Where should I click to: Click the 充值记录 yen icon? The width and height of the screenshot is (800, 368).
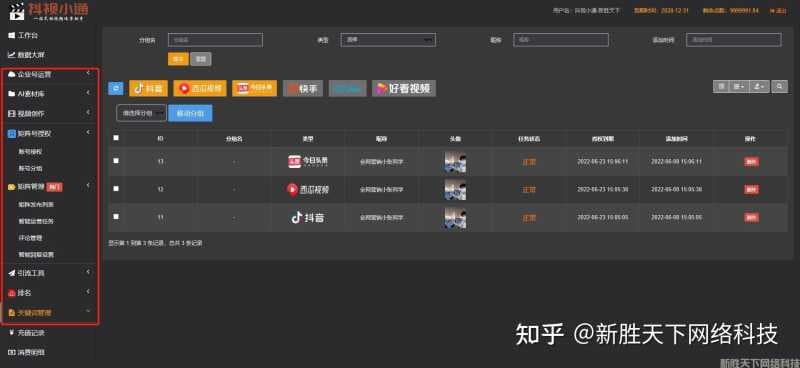coord(11,333)
